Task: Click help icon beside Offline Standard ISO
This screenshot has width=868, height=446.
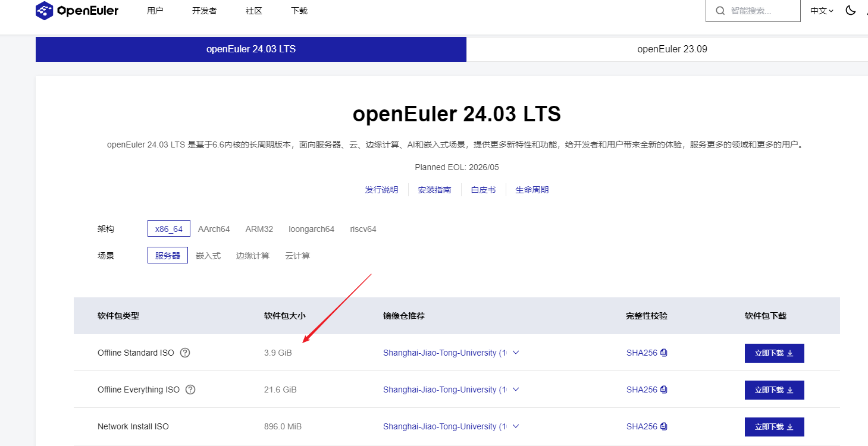Action: [x=185, y=353]
